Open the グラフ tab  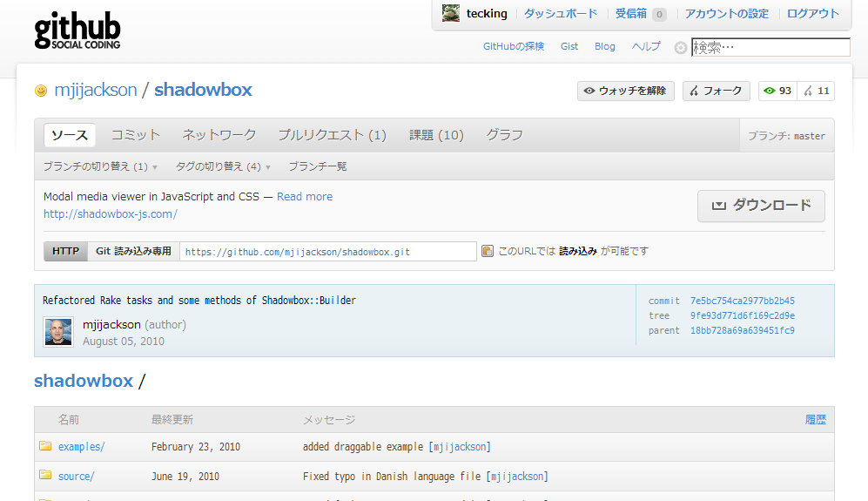(x=504, y=135)
